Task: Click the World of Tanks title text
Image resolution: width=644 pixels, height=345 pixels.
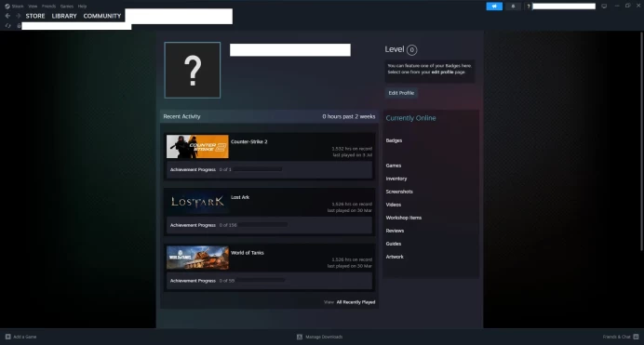Action: pyautogui.click(x=248, y=253)
